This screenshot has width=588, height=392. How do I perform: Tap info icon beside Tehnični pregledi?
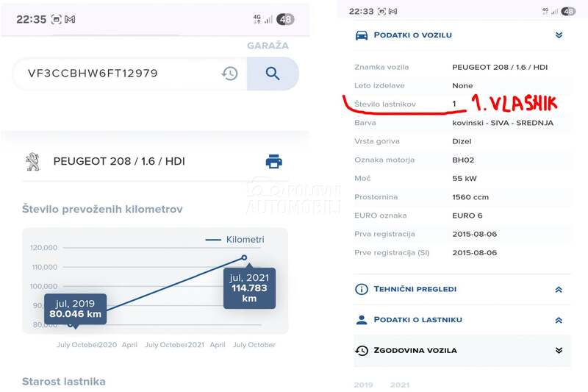pos(362,289)
